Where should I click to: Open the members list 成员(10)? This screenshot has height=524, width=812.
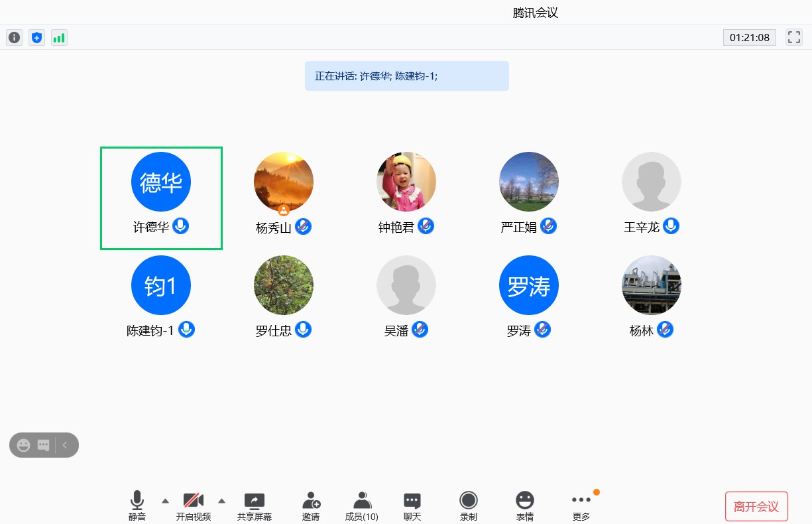pos(362,507)
